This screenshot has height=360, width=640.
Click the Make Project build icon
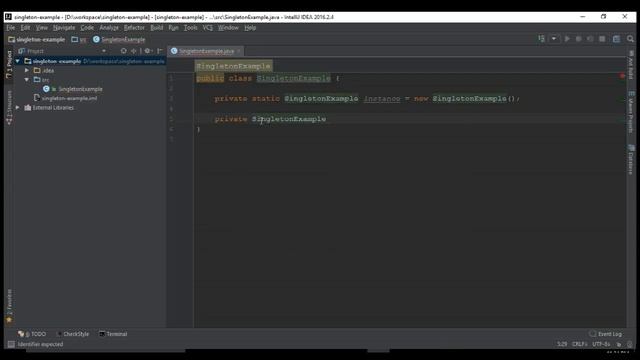click(x=541, y=39)
